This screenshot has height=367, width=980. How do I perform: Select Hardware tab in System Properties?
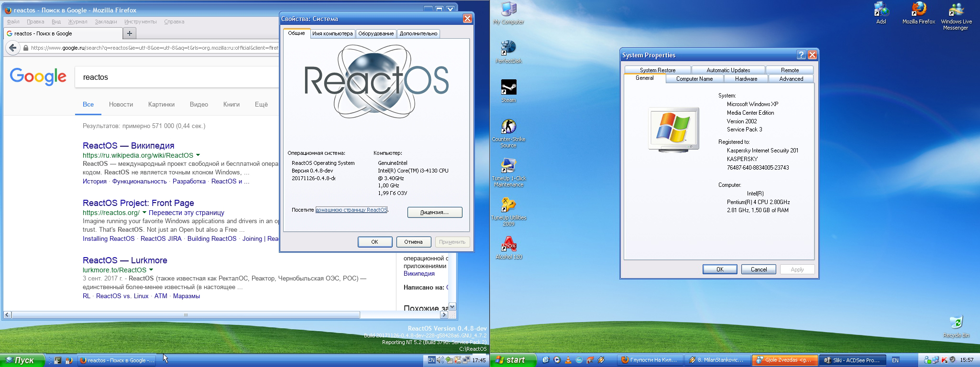746,79
